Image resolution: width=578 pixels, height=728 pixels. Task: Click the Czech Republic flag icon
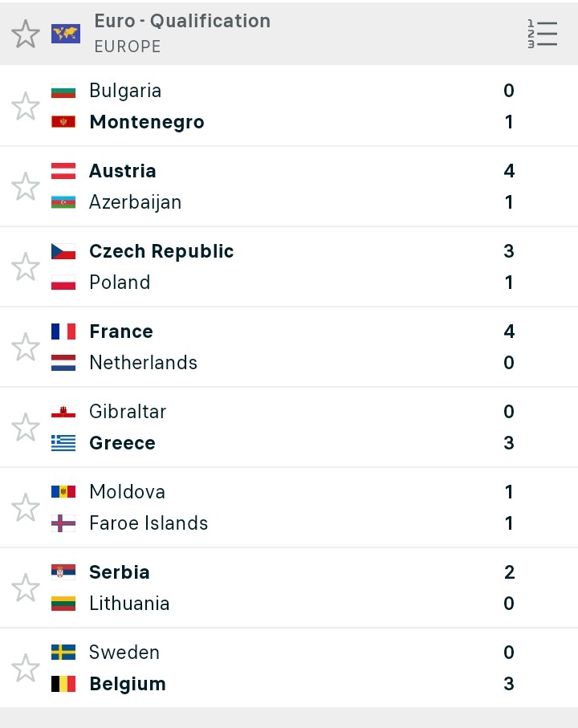pos(63,251)
